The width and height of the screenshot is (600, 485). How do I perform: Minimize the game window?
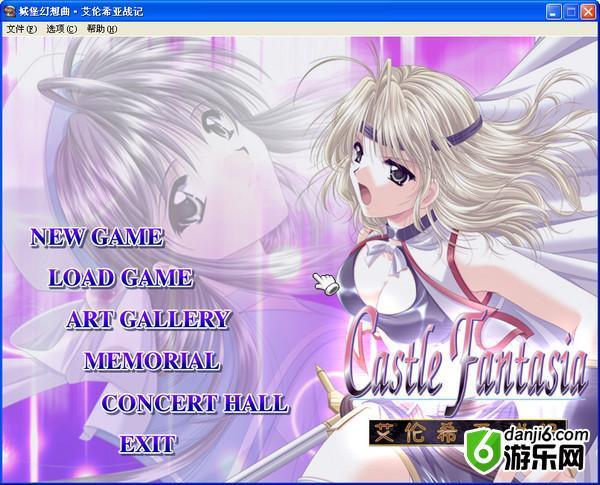pos(553,12)
